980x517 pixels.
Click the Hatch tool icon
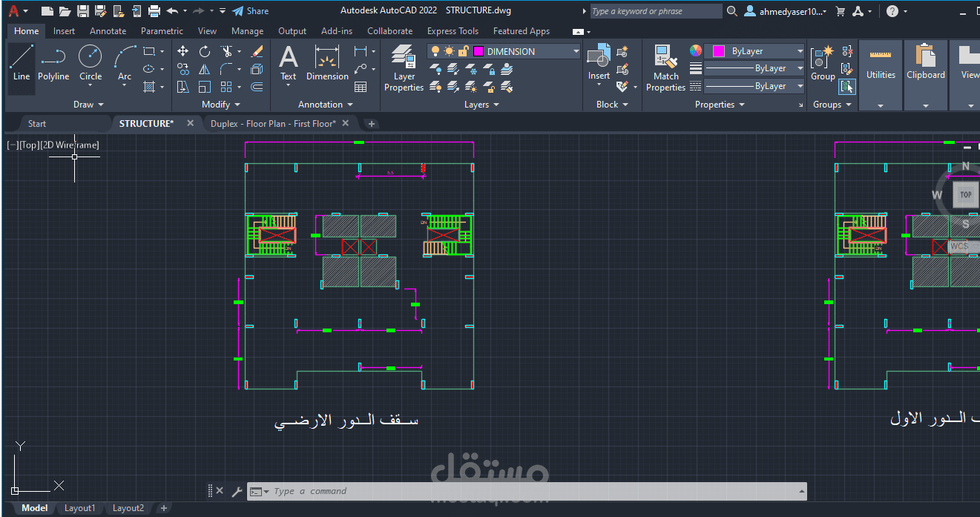pos(150,87)
